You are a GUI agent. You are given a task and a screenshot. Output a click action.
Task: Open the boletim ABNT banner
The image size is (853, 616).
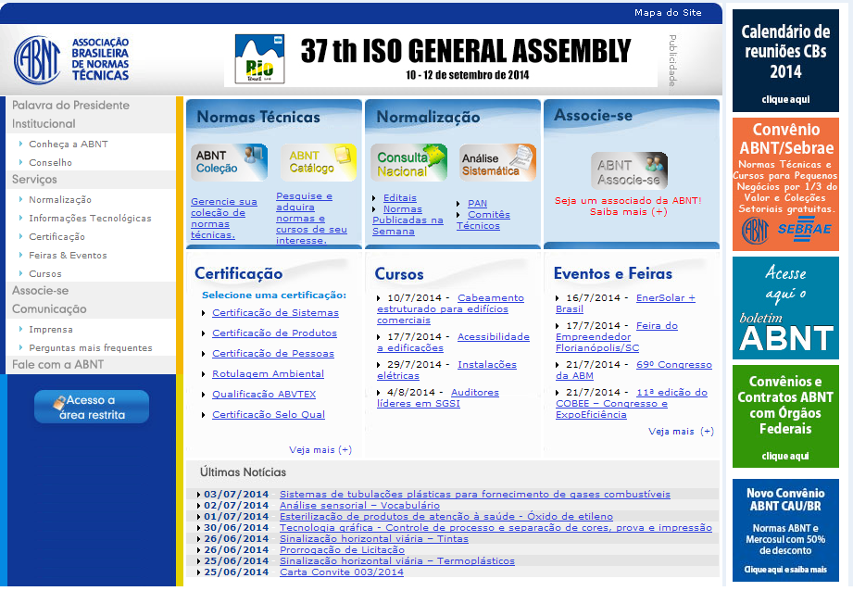pos(785,308)
